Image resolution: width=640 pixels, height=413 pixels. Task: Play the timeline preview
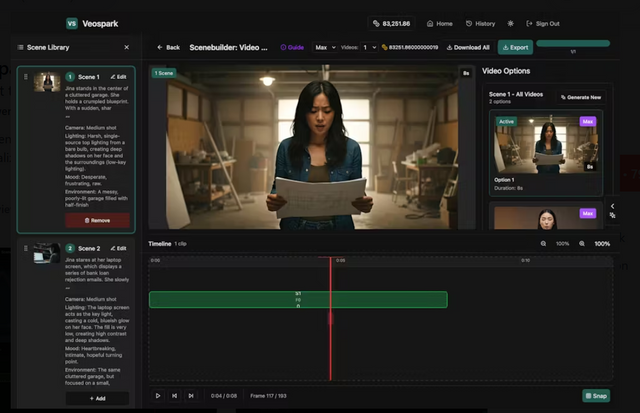(x=158, y=395)
